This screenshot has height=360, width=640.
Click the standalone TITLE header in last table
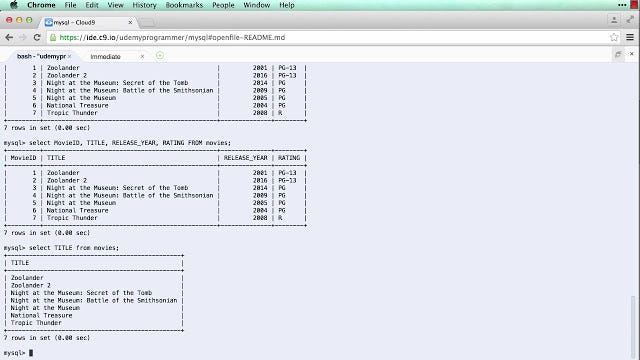[x=20, y=262]
